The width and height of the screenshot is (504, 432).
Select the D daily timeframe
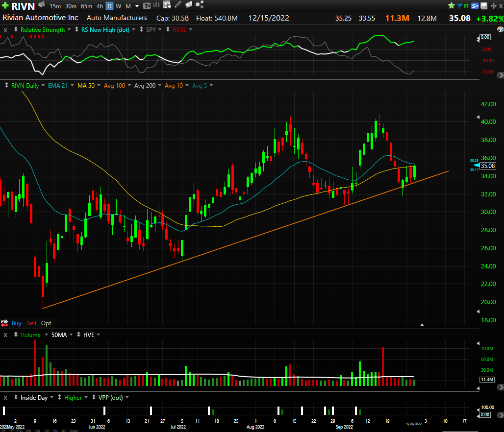click(x=109, y=6)
